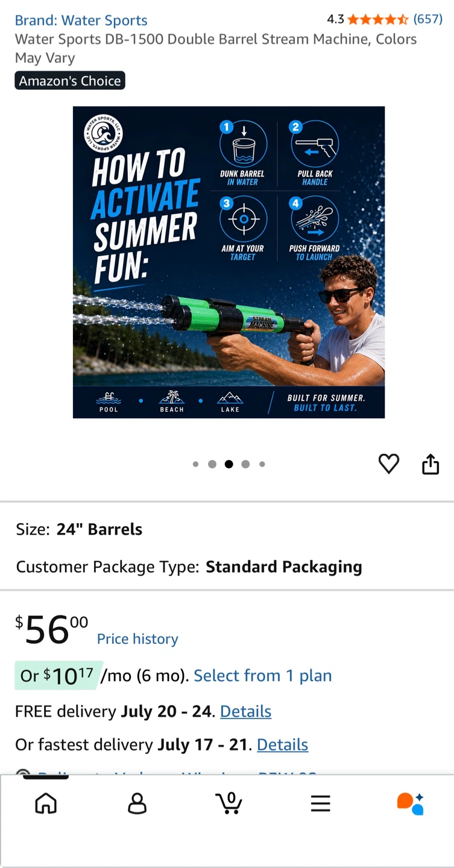Choose Select from 1 plan link
The image size is (454, 868).
[263, 676]
